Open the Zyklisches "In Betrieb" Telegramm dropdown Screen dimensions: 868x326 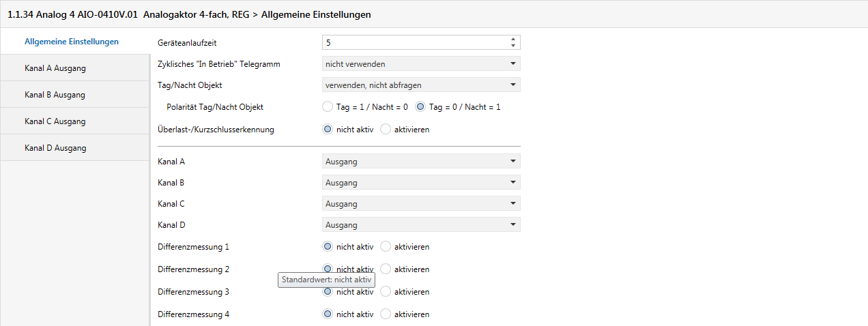(421, 64)
